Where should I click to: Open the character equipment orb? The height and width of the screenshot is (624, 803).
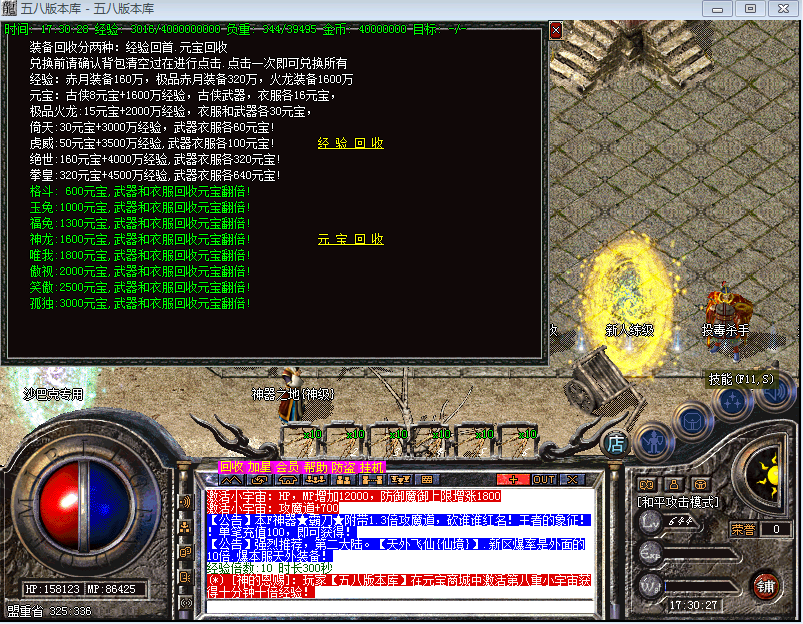[x=653, y=442]
